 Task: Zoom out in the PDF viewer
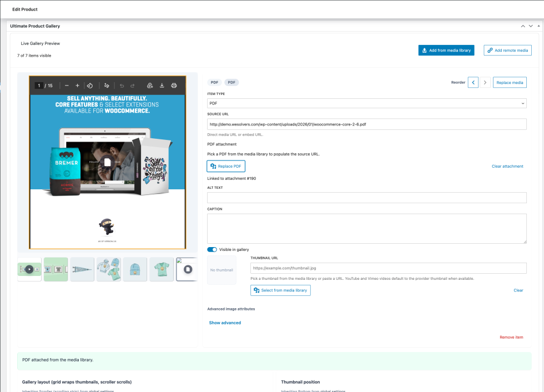pyautogui.click(x=67, y=86)
